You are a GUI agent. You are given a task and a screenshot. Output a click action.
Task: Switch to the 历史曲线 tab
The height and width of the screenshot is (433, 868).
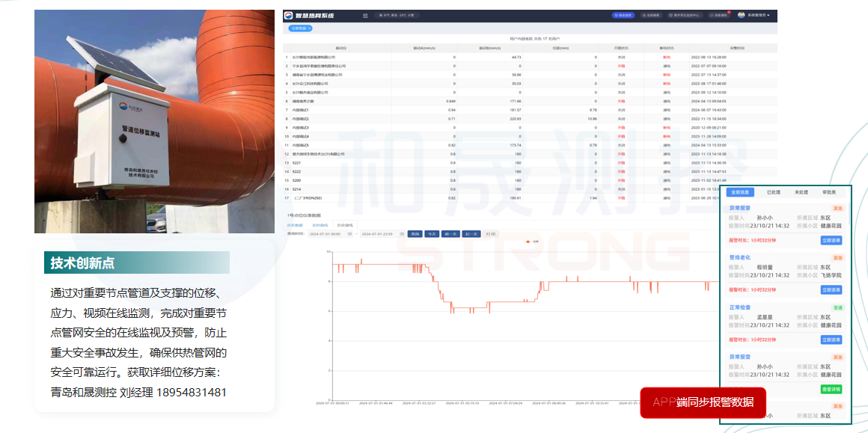[x=346, y=226]
